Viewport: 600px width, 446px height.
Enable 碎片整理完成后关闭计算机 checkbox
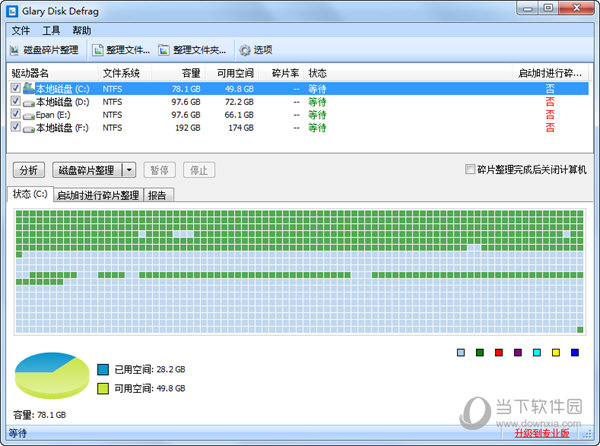point(470,169)
